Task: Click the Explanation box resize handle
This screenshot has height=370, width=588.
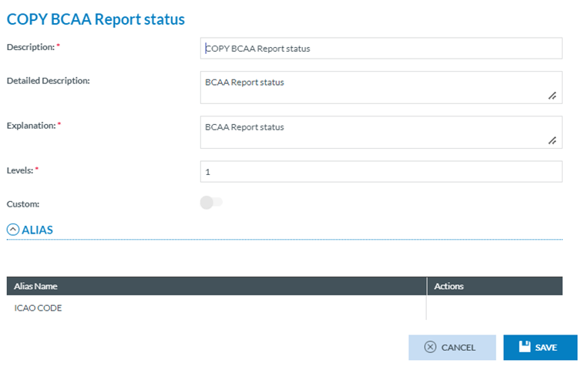Action: 552,140
